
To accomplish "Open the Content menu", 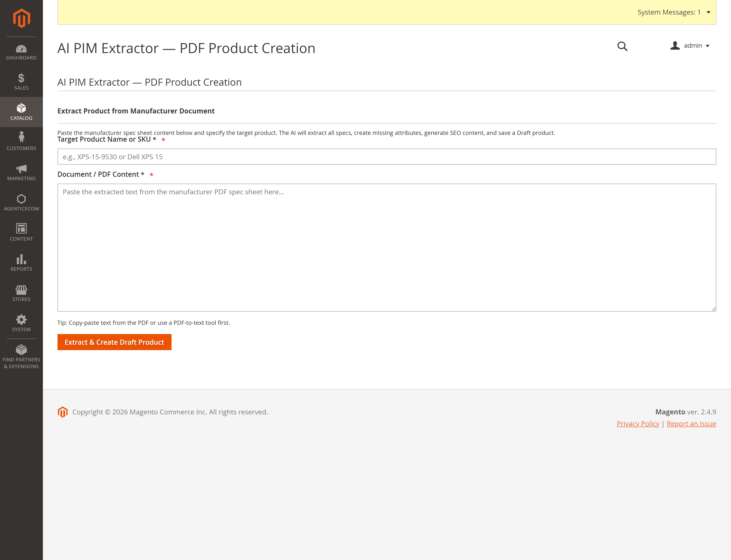I will pyautogui.click(x=21, y=233).
